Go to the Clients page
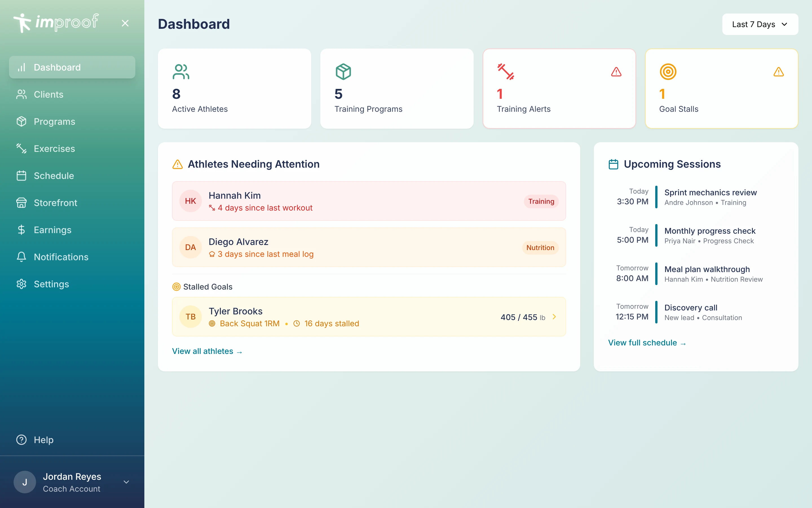Viewport: 812px width, 508px height. pyautogui.click(x=72, y=95)
